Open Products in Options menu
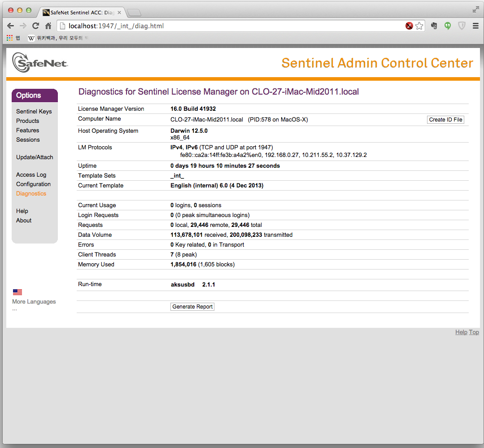This screenshot has width=484, height=448. coord(27,121)
